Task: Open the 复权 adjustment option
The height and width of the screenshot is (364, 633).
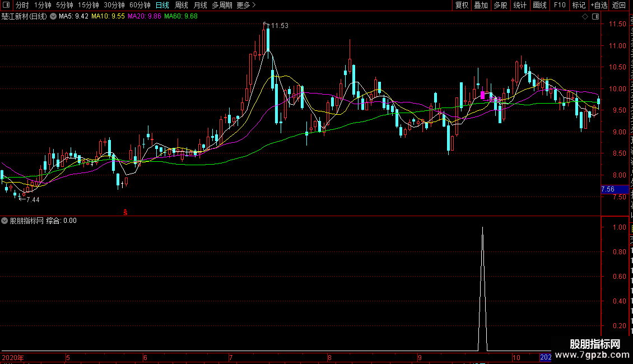Action: (x=462, y=5)
